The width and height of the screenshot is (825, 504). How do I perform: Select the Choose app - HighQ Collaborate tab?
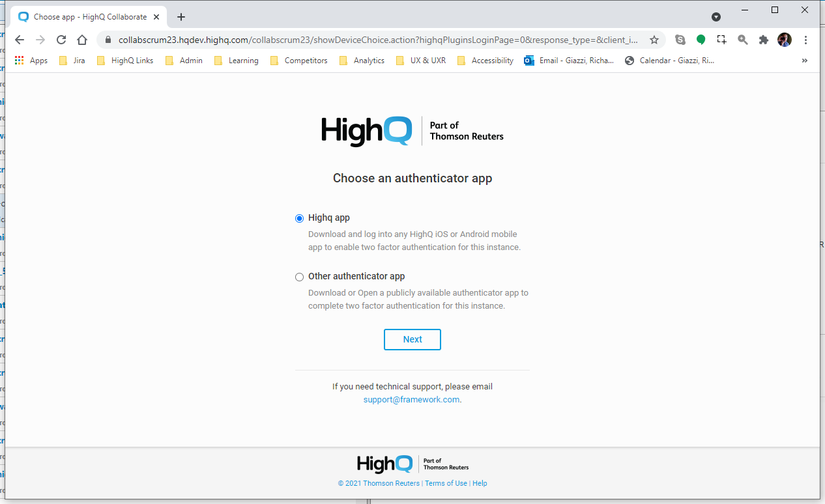pos(90,17)
